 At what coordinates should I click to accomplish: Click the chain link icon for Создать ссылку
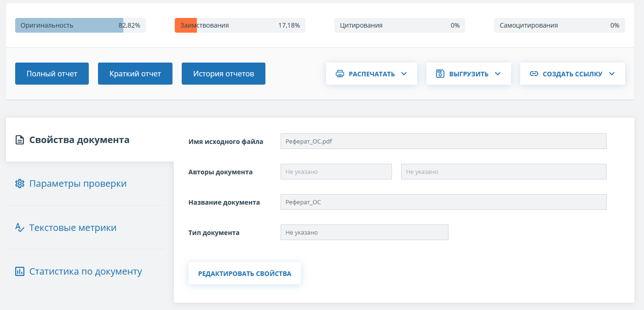(x=534, y=74)
